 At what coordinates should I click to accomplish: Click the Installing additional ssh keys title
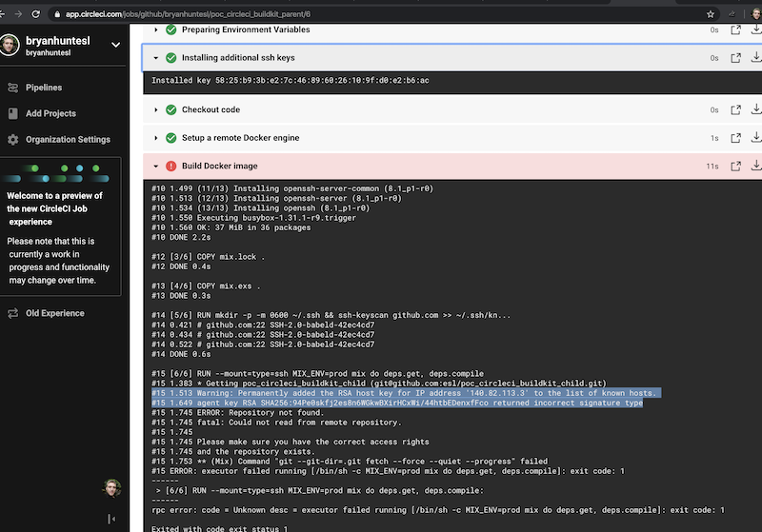(238, 58)
